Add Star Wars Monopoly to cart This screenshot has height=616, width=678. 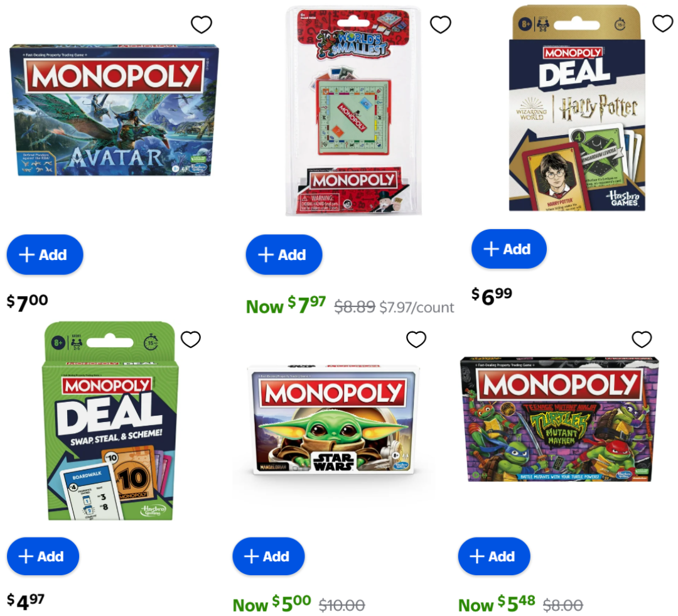click(x=269, y=556)
